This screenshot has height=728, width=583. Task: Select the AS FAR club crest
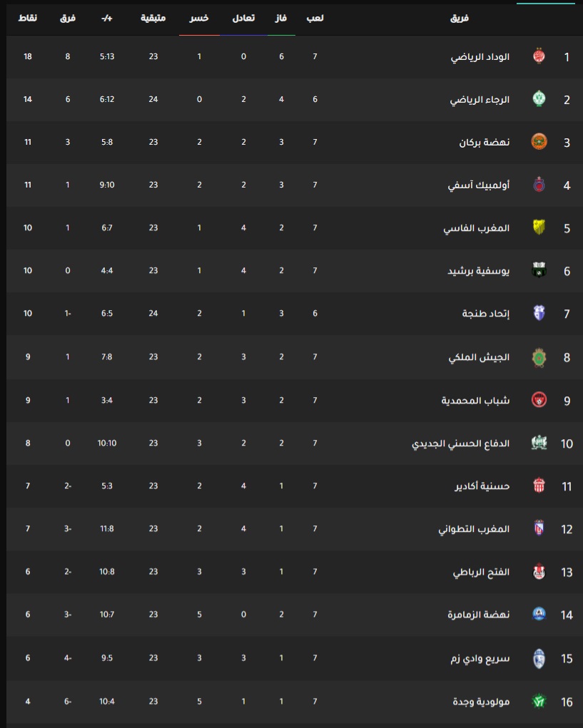[539, 357]
